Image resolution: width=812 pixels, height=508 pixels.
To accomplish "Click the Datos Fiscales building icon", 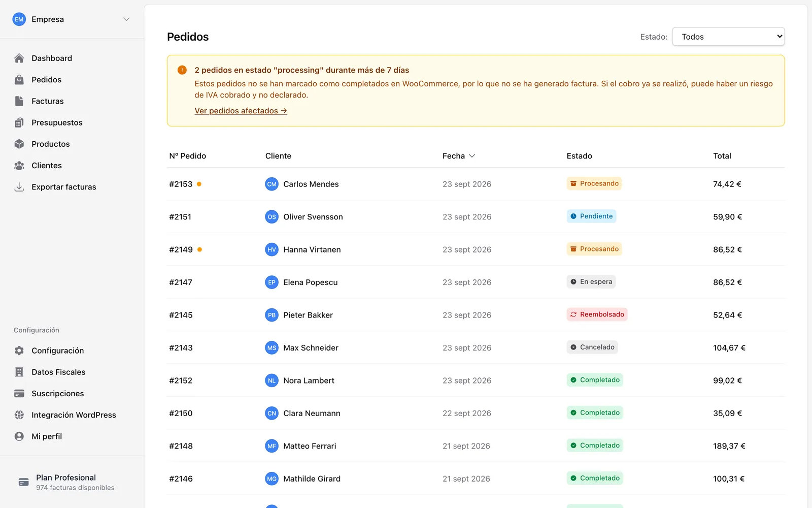I will [x=19, y=372].
